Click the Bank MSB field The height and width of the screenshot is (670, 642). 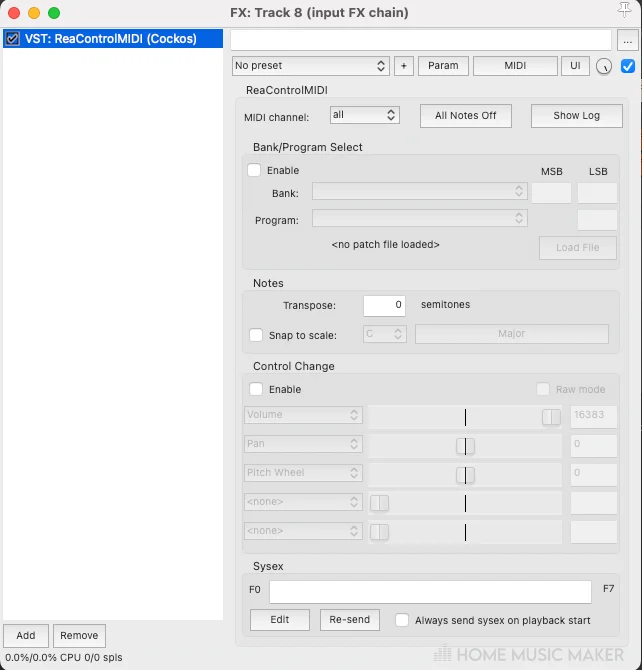551,193
